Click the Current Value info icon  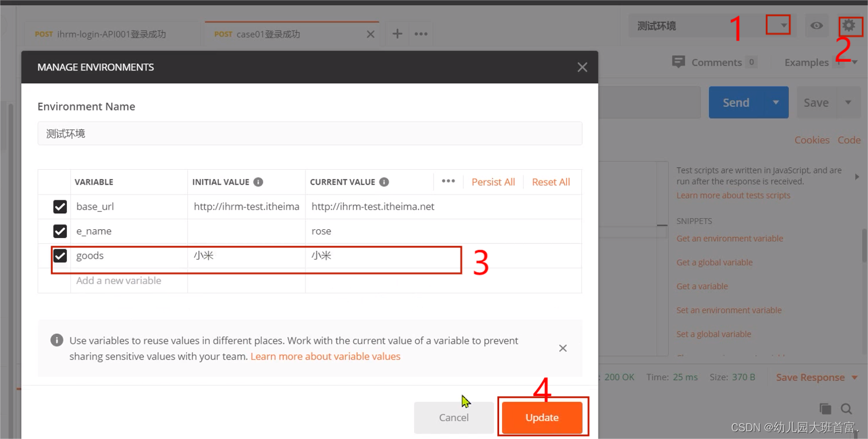384,182
